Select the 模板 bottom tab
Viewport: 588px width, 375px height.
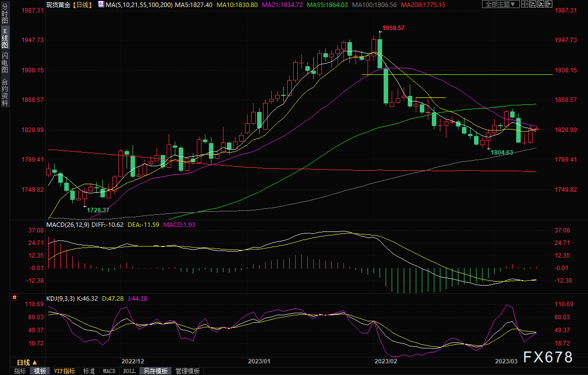click(40, 371)
